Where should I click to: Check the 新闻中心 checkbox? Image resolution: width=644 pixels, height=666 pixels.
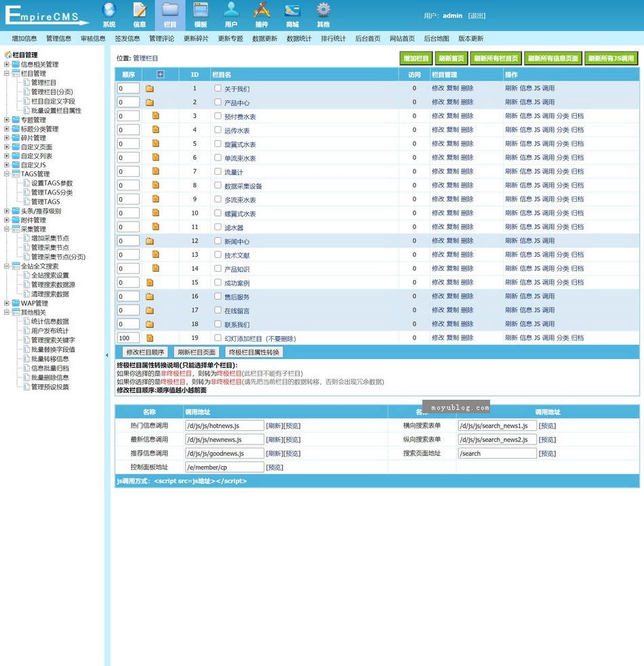coord(218,241)
